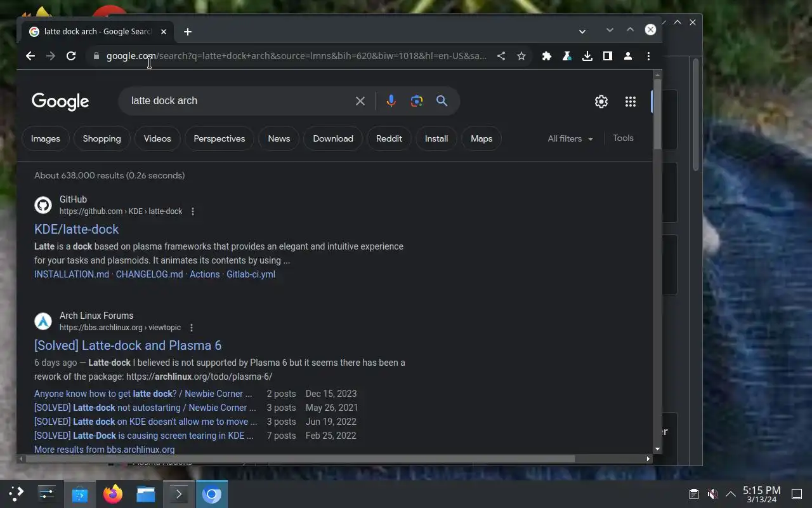
Task: Reload the Google search page
Action: [71, 56]
